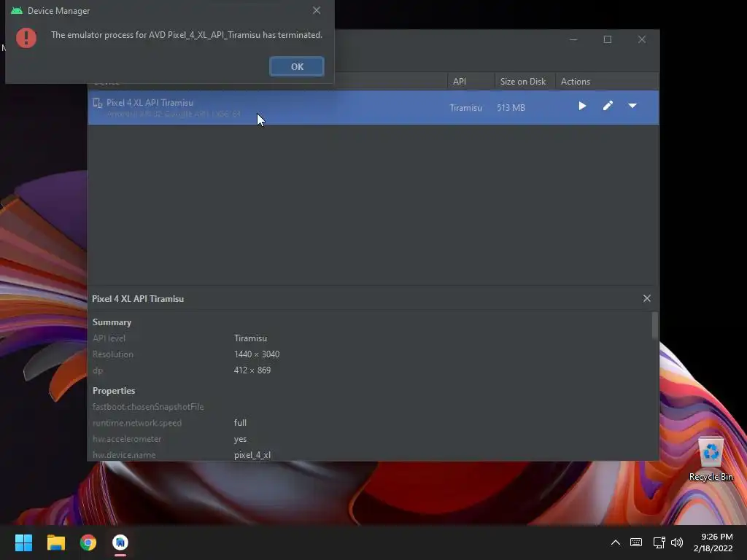Screen dimensions: 747x560
Task: Open Google Chrome from the taskbar
Action: click(x=88, y=542)
